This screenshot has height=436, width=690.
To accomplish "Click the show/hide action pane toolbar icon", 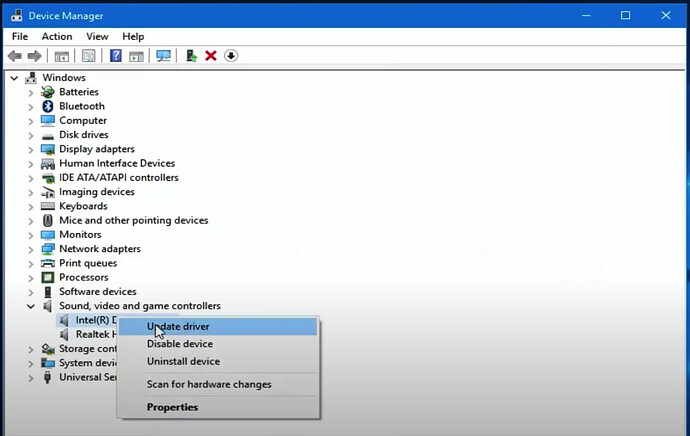I will (136, 56).
